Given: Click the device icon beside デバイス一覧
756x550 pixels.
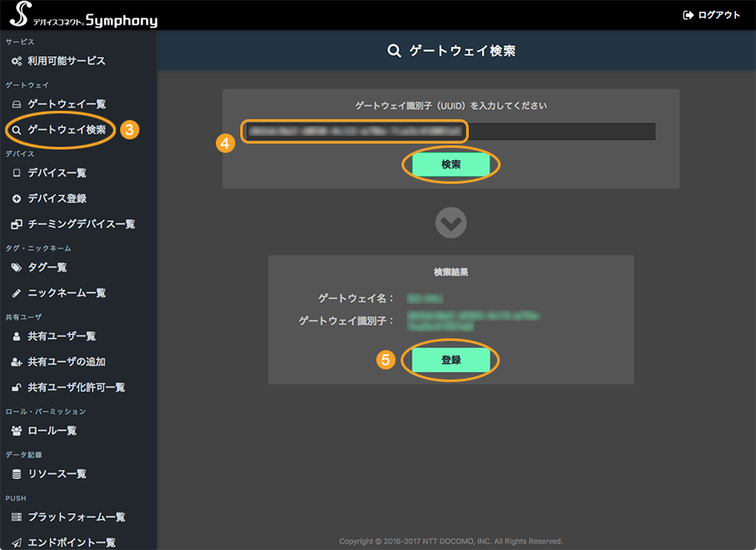Looking at the screenshot, I should coord(17,173).
